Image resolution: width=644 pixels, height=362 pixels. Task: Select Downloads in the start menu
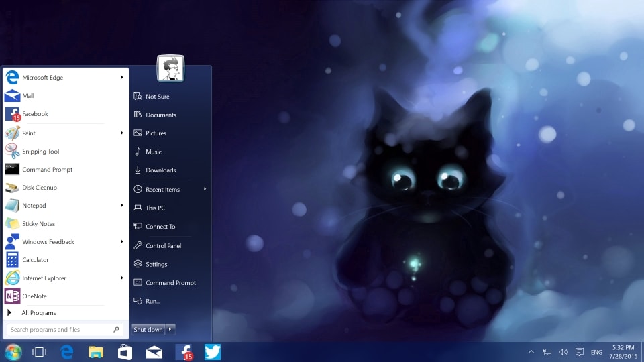(x=160, y=170)
